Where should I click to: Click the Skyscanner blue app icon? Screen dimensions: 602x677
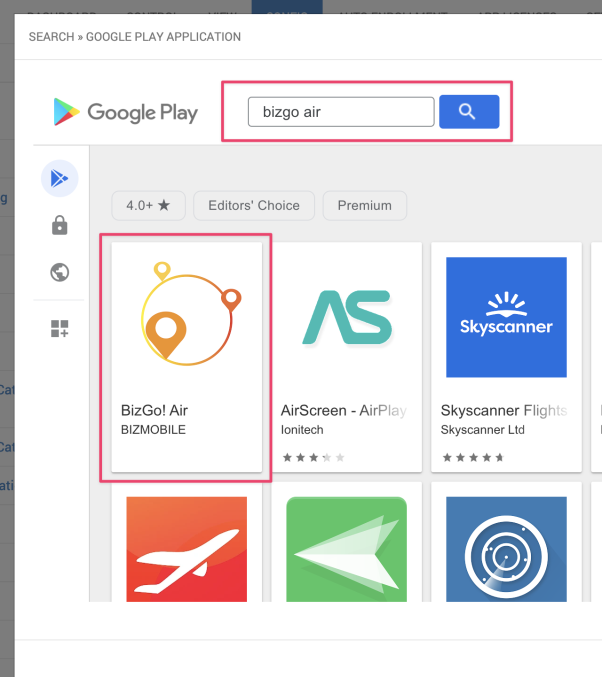click(506, 317)
